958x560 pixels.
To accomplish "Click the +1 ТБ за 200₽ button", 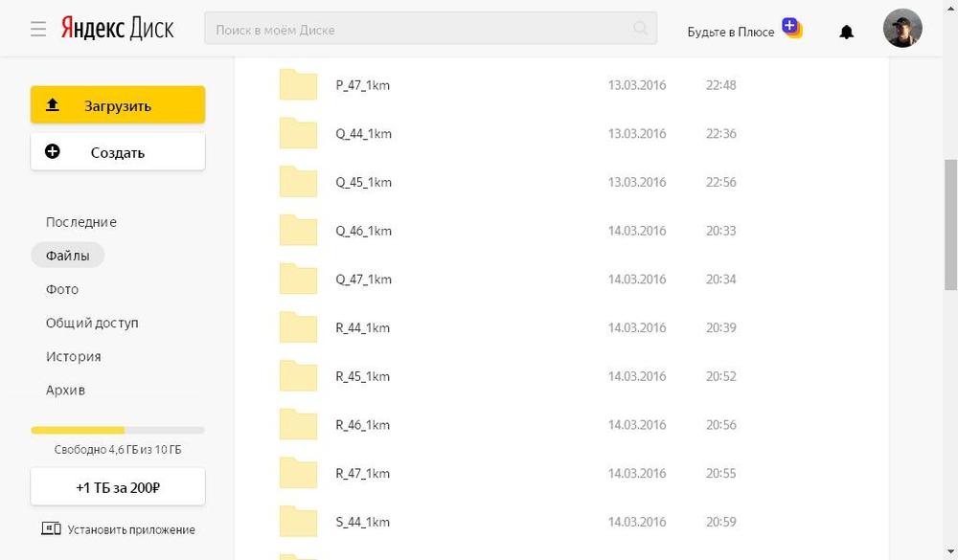I will [x=118, y=487].
